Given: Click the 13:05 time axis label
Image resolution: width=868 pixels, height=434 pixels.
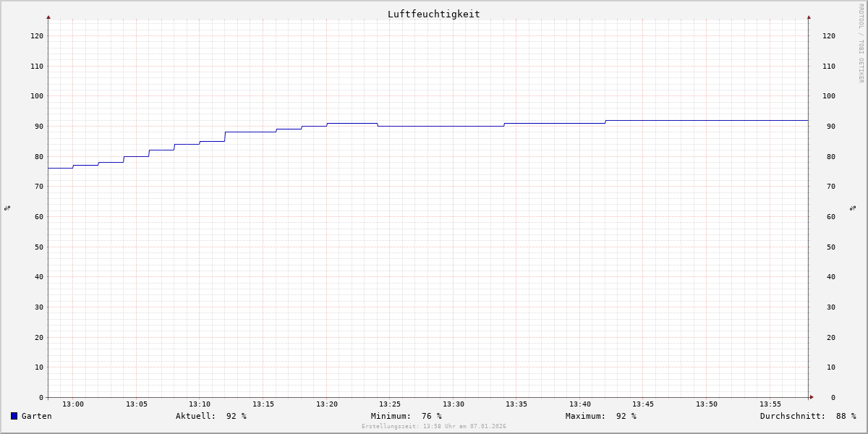Looking at the screenshot, I should [137, 404].
